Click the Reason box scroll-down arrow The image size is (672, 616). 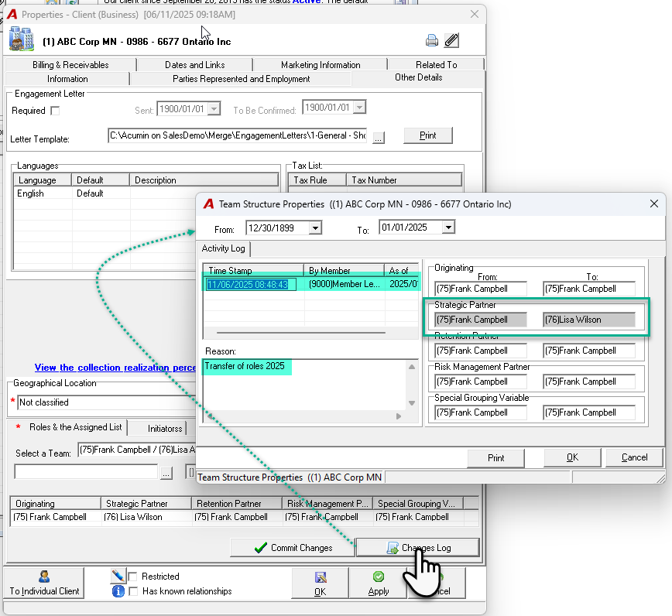411,402
